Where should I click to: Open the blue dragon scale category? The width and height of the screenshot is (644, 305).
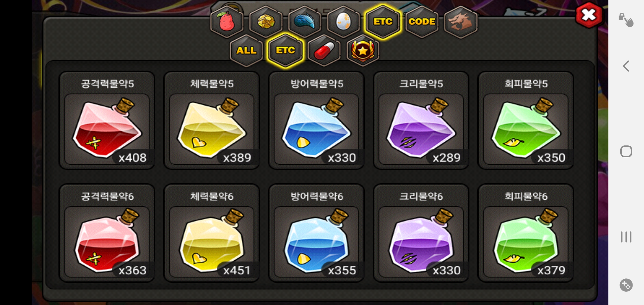(x=305, y=22)
